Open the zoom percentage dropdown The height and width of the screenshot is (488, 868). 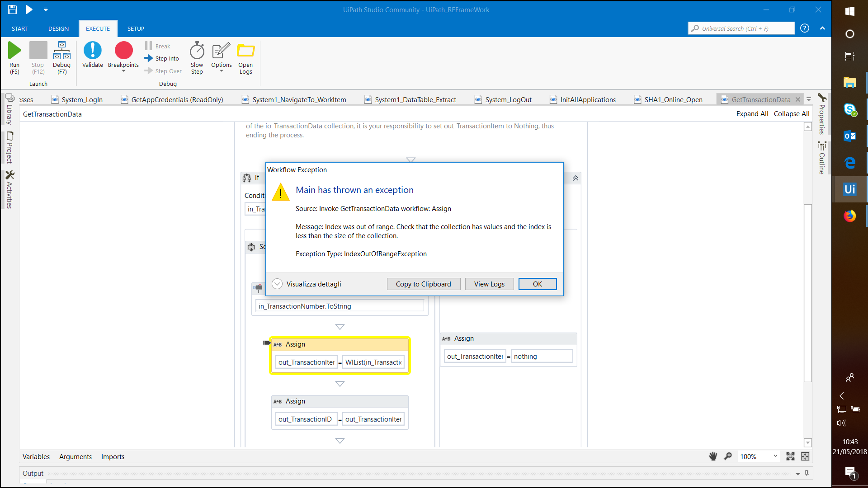pos(775,456)
